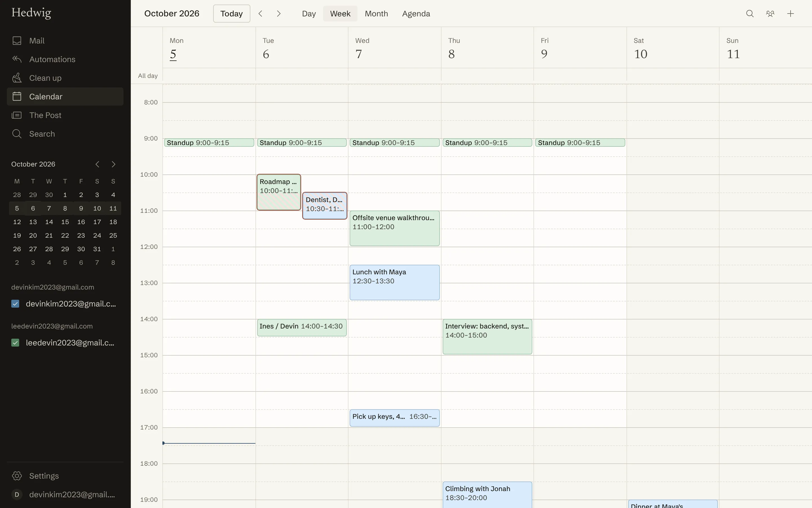Select Mon 5 day header

click(x=209, y=48)
